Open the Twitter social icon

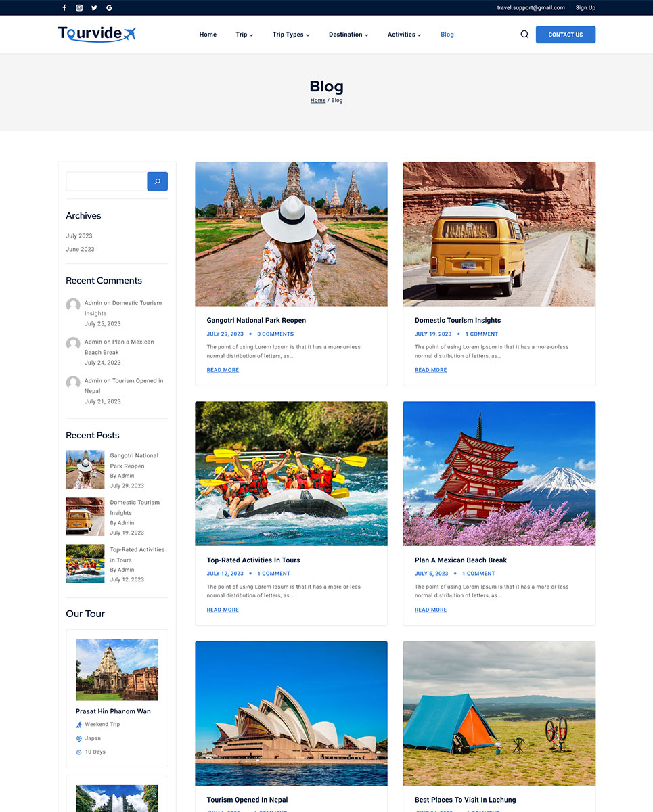pyautogui.click(x=94, y=8)
